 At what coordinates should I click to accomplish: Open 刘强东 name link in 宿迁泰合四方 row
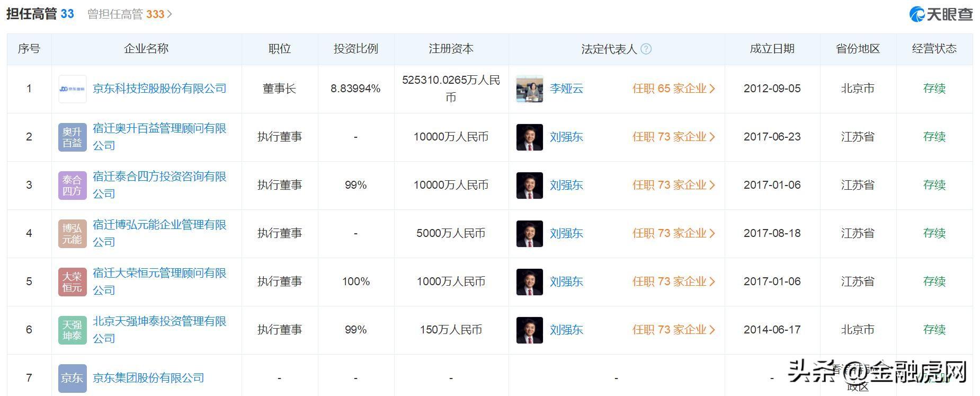(566, 185)
